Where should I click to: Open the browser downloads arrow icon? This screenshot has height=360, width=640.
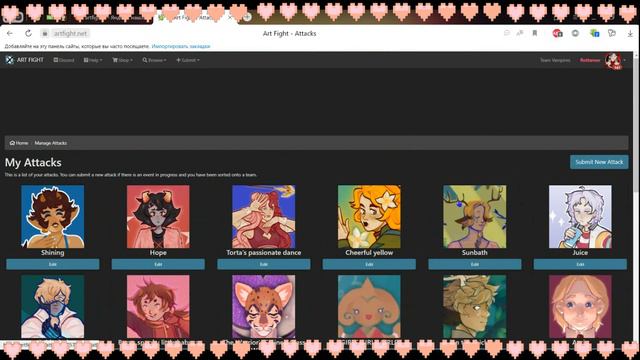[630, 33]
